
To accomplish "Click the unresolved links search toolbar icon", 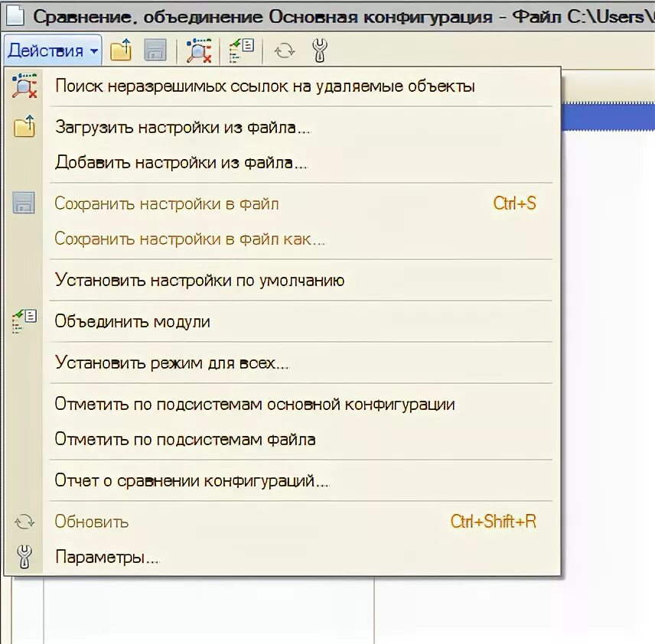I will (x=199, y=50).
